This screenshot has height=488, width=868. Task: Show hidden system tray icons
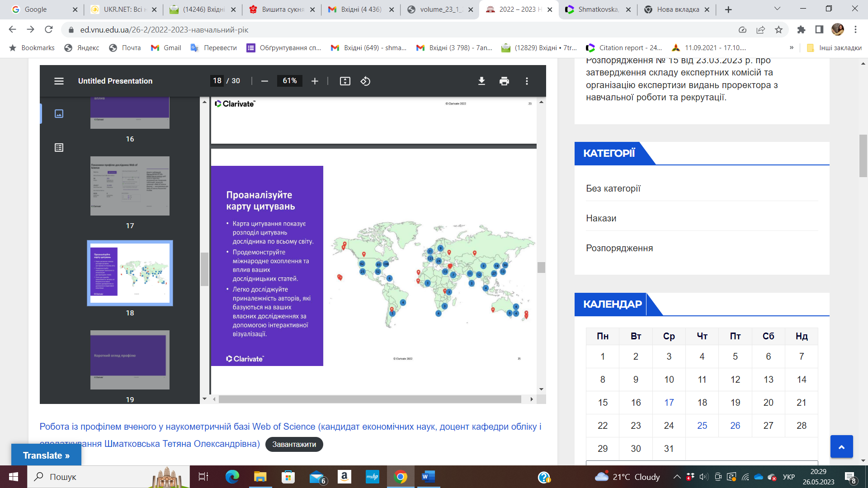pyautogui.click(x=677, y=477)
